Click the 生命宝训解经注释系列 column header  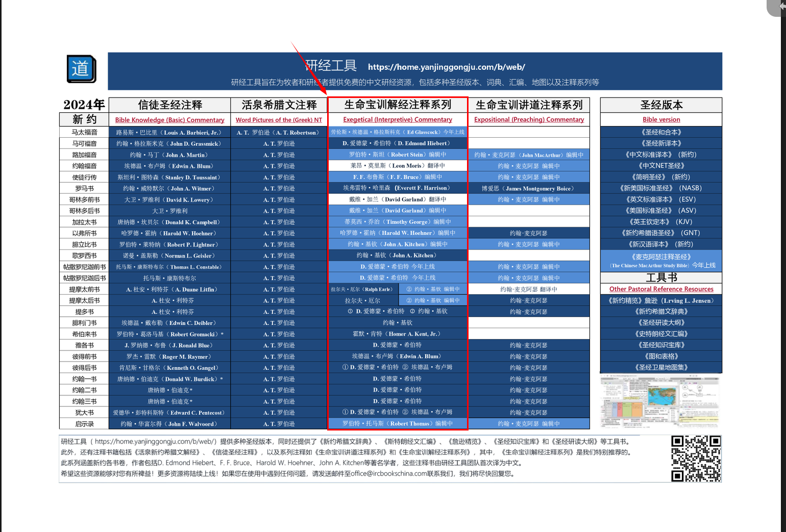pos(398,105)
